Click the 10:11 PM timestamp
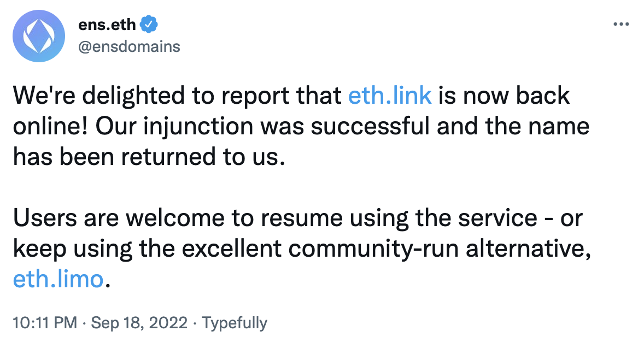Image resolution: width=644 pixels, height=343 pixels. coord(45,322)
